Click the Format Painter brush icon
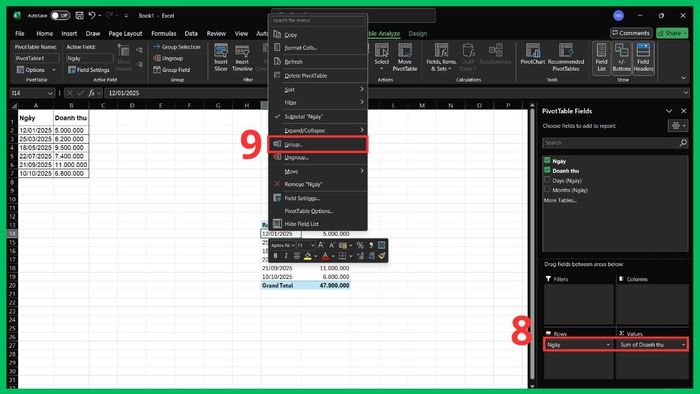 382,256
